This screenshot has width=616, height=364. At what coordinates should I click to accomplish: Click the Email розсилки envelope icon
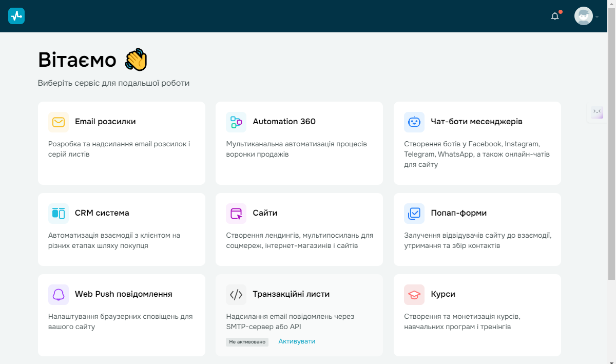pos(58,122)
